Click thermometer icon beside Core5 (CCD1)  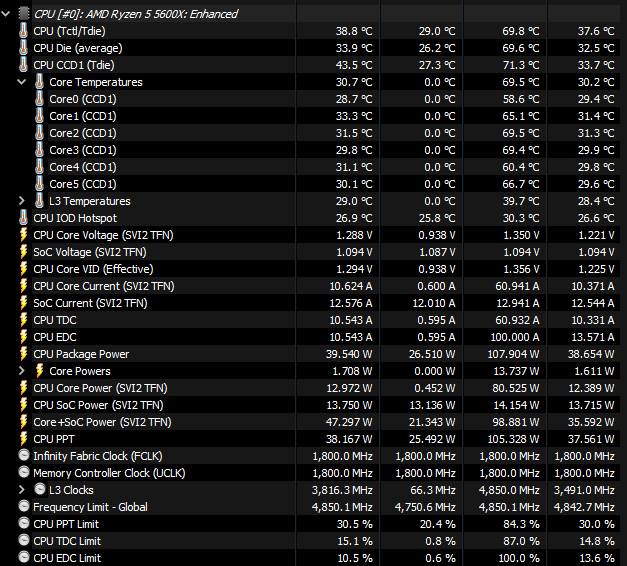point(39,184)
